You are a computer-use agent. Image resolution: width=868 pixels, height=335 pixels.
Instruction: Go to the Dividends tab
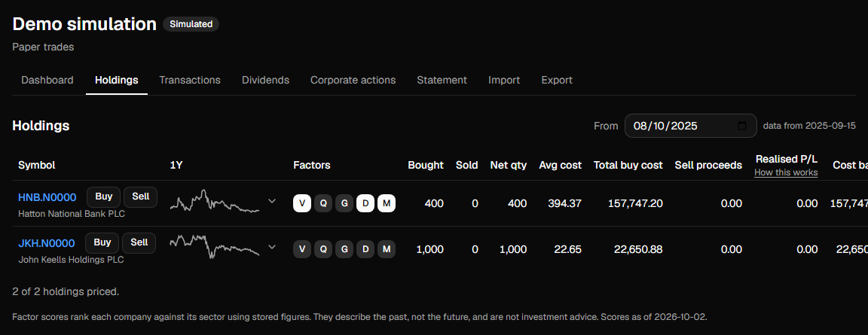pyautogui.click(x=266, y=80)
